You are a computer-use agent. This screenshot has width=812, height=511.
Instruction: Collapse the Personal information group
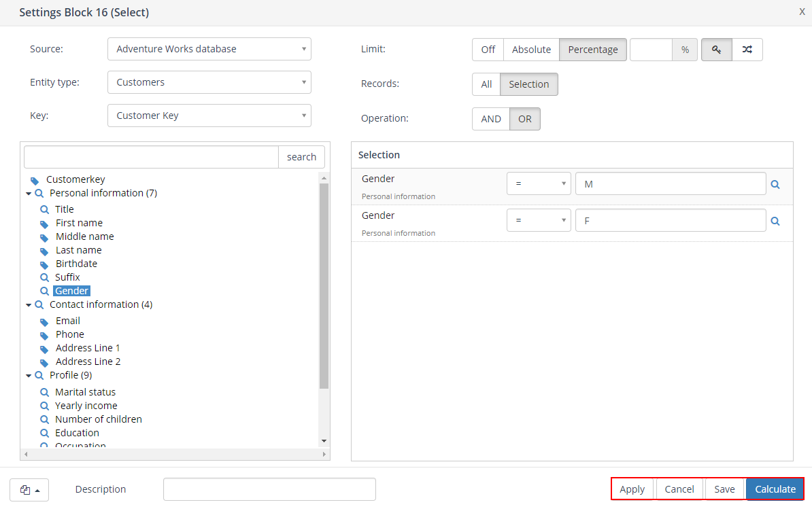point(29,194)
